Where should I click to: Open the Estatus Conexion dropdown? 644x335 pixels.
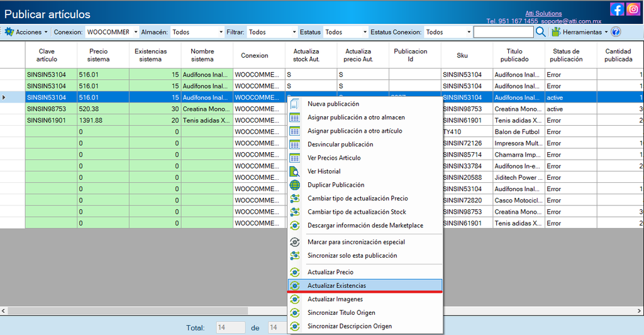pyautogui.click(x=448, y=32)
